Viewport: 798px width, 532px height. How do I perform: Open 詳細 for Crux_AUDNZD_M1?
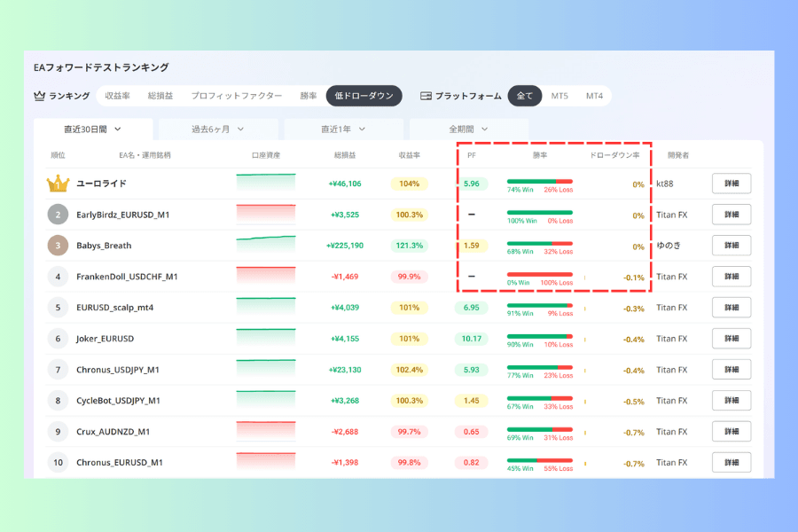(731, 432)
